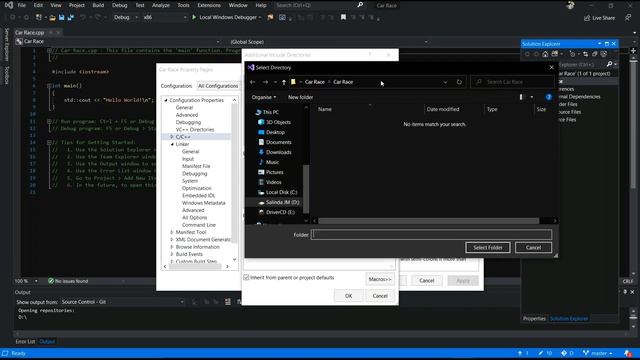Click the notifications icon in status bar
640x360 pixels.
(x=627, y=353)
